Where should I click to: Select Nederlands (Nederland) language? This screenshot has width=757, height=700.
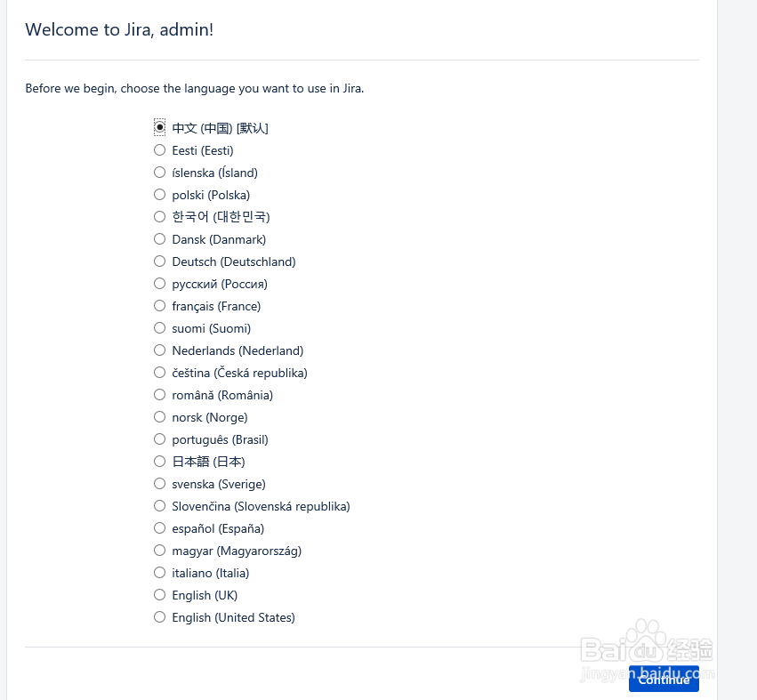(x=160, y=350)
